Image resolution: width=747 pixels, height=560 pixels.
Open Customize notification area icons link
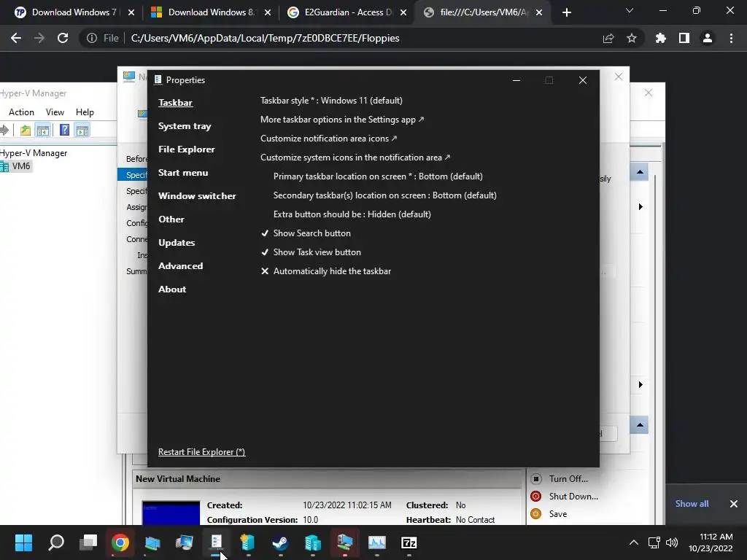(328, 139)
